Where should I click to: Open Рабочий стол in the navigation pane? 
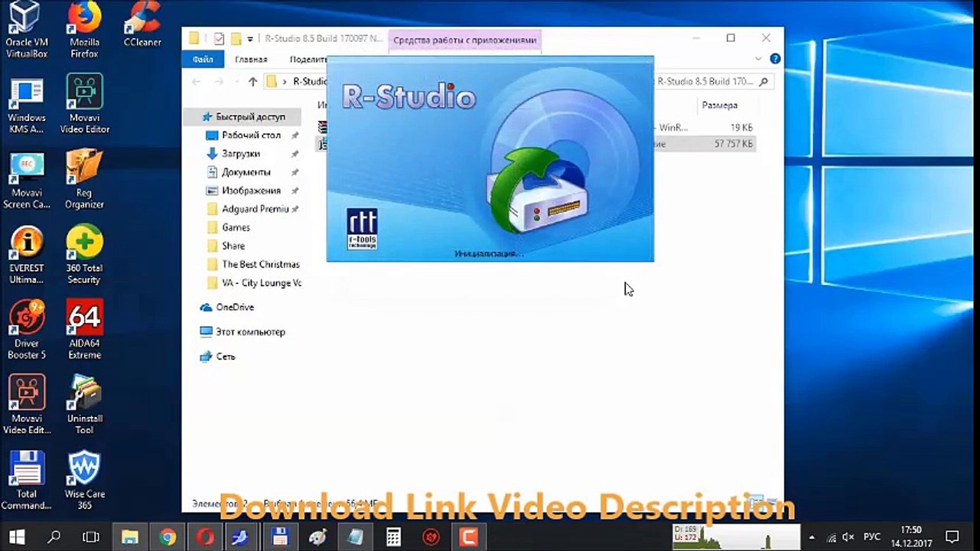pyautogui.click(x=251, y=135)
